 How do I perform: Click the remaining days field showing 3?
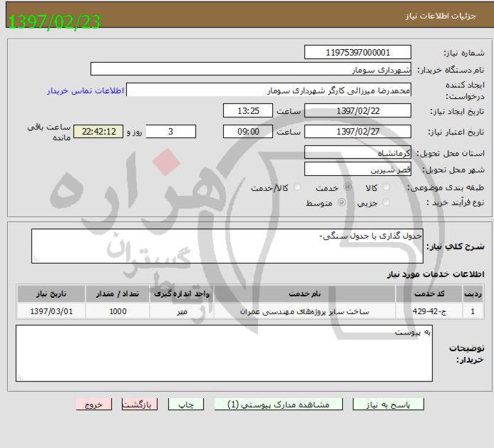click(x=171, y=131)
